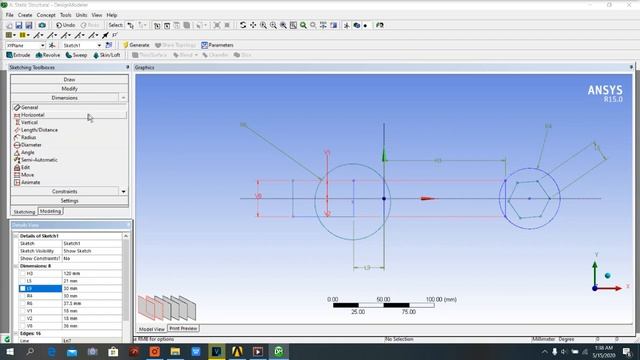640x360 pixels.
Task: Click the New Sketch icon
Action: tap(109, 45)
